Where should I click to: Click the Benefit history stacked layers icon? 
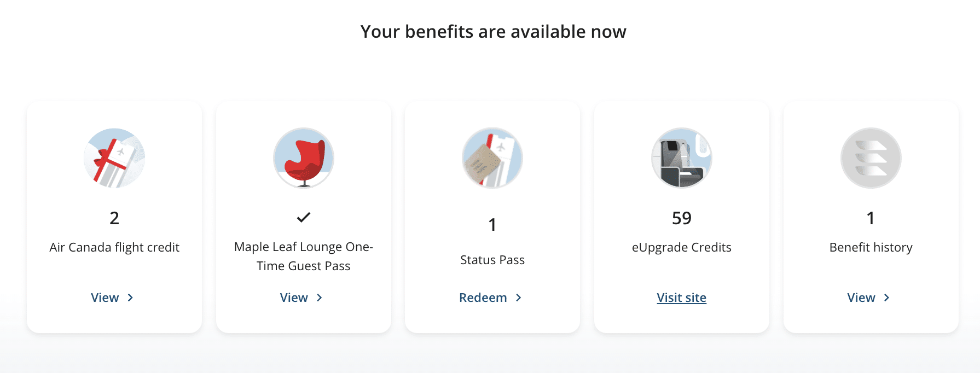click(x=871, y=158)
